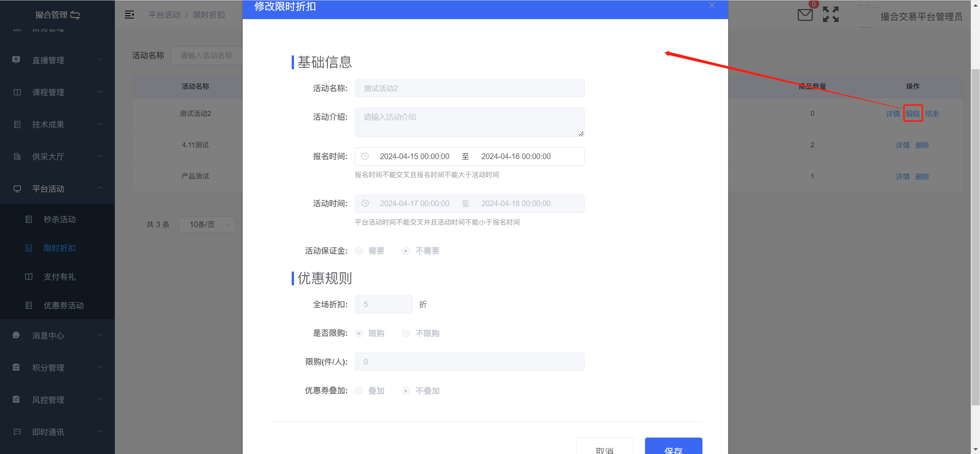Click the 限购(件/人) input field
Image resolution: width=980 pixels, height=454 pixels.
[x=469, y=362]
